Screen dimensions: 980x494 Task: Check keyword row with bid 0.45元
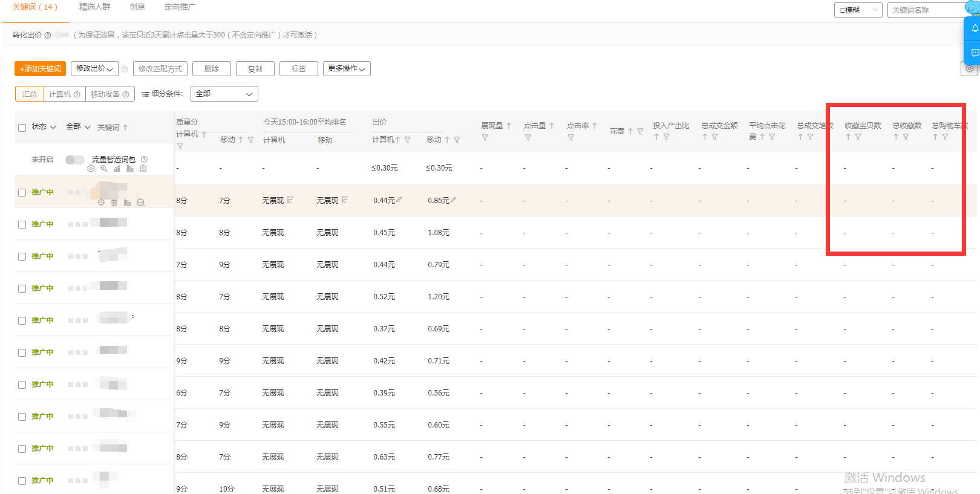pyautogui.click(x=22, y=224)
